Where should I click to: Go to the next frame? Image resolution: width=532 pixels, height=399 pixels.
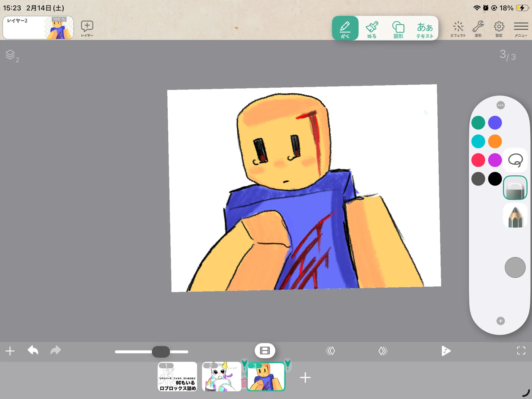coord(383,351)
